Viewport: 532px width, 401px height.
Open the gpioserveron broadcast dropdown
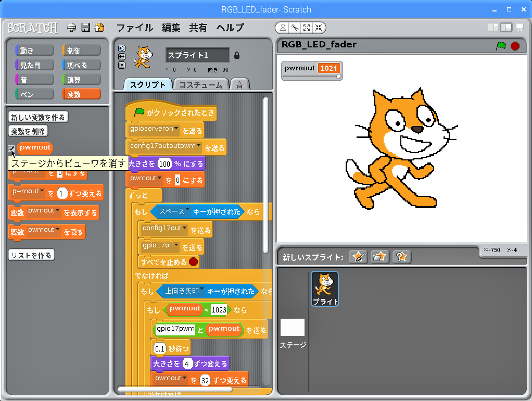pos(176,129)
